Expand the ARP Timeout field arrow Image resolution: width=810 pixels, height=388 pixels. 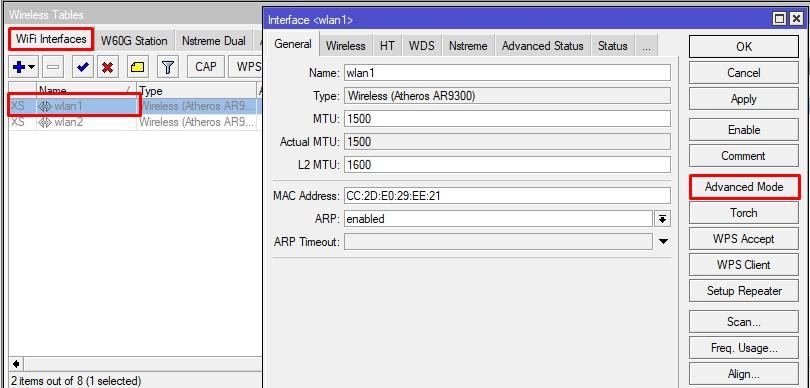663,241
